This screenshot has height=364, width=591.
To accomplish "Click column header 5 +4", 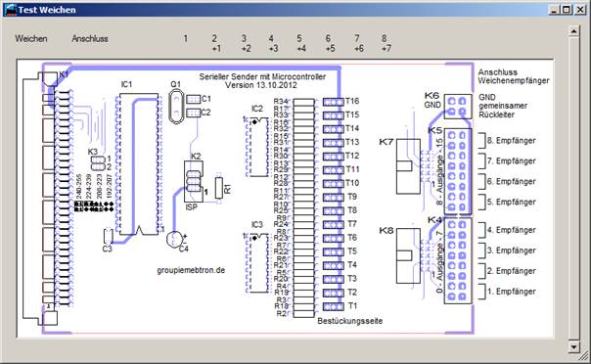I will (300, 43).
